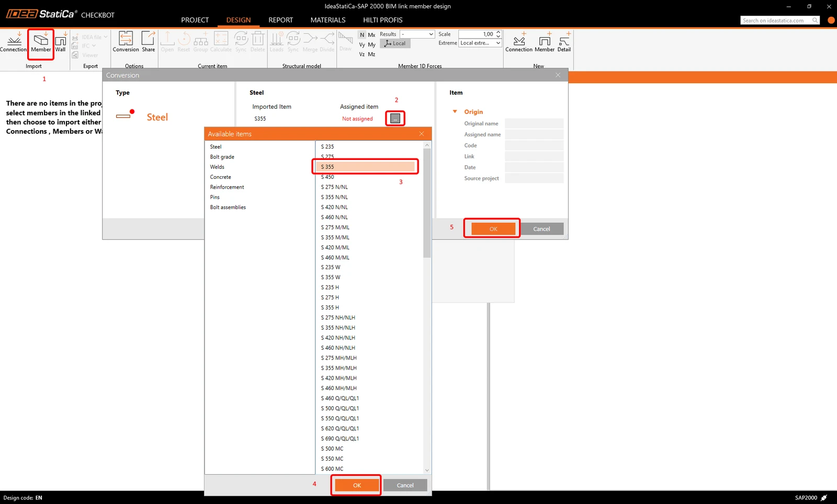Toggle the My force button
The image size is (837, 504).
(x=371, y=45)
